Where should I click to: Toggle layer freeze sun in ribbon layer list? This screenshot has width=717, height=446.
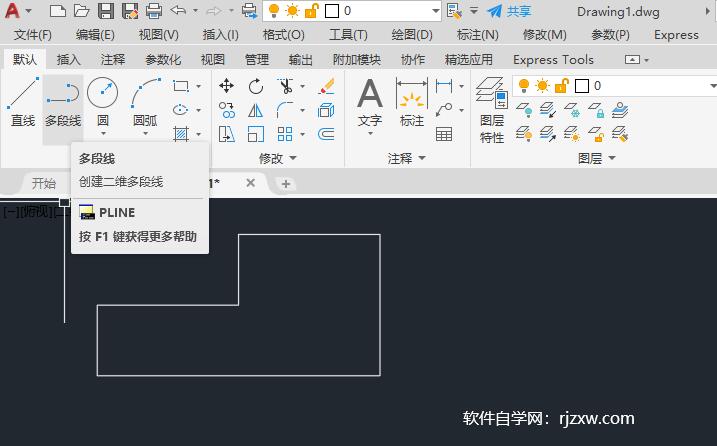(x=542, y=86)
